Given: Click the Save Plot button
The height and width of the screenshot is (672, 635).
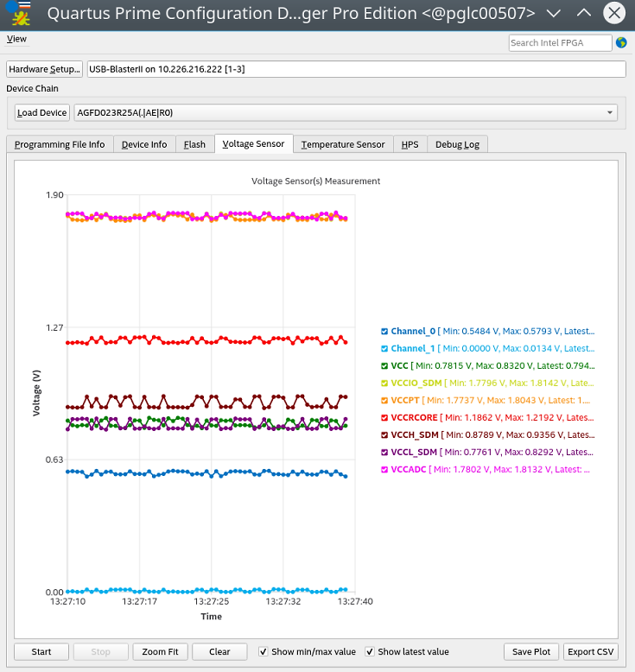Looking at the screenshot, I should (x=530, y=651).
